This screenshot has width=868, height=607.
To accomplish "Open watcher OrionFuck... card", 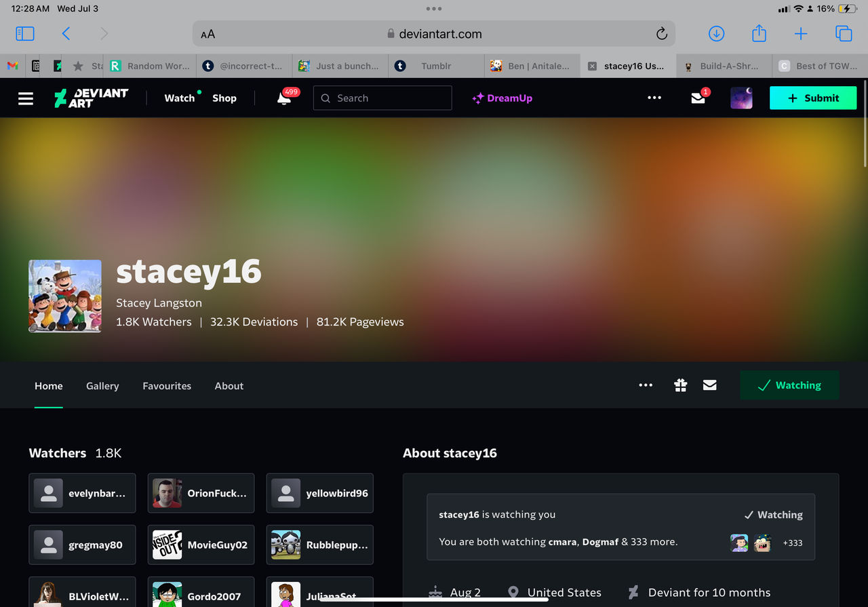I will point(201,493).
